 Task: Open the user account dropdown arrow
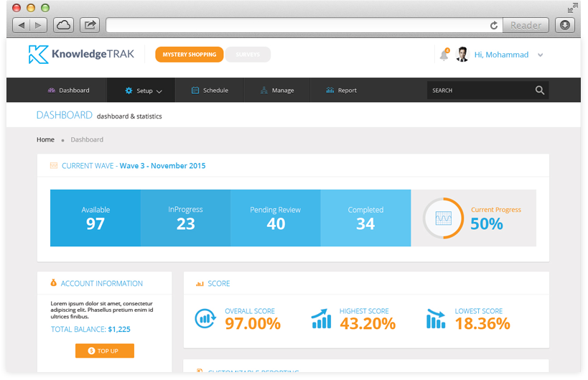(x=540, y=55)
